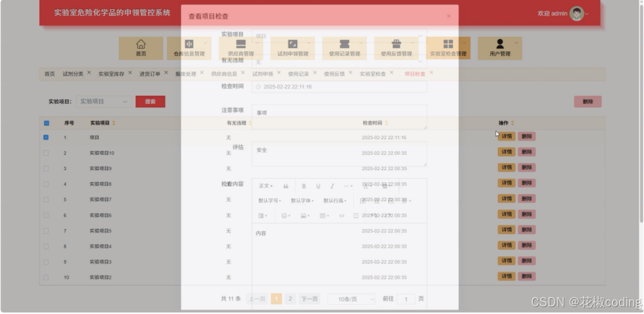Viewport: 644px width, 314px height.
Task: Check the checkbox for 实验项目2
Action: click(46, 277)
